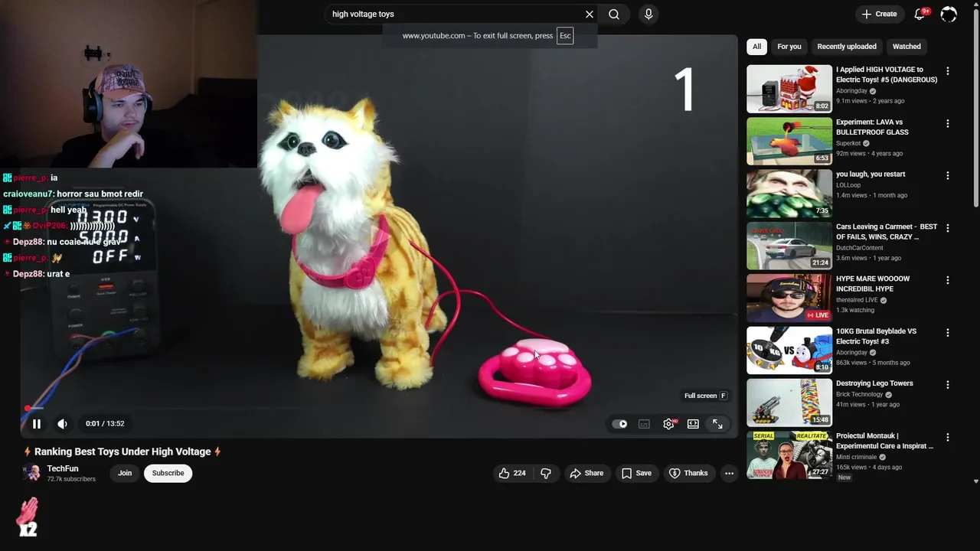Toggle the autoplay switch

click(x=620, y=424)
